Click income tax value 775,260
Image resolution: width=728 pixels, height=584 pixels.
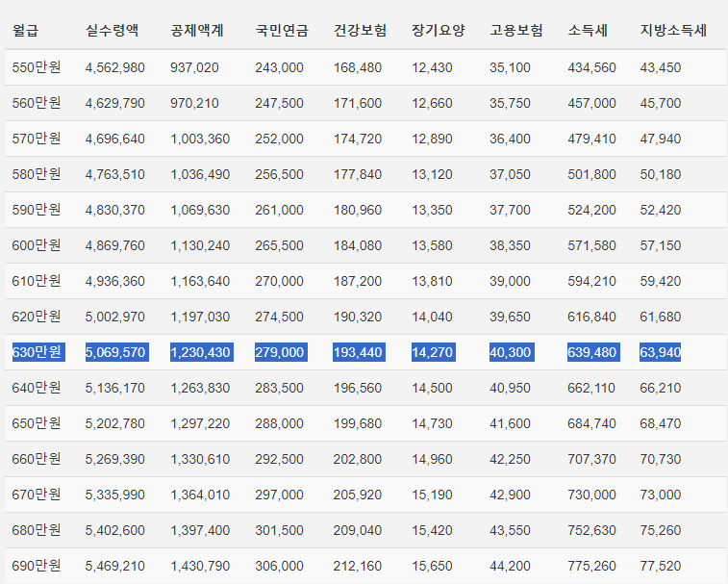tap(592, 567)
